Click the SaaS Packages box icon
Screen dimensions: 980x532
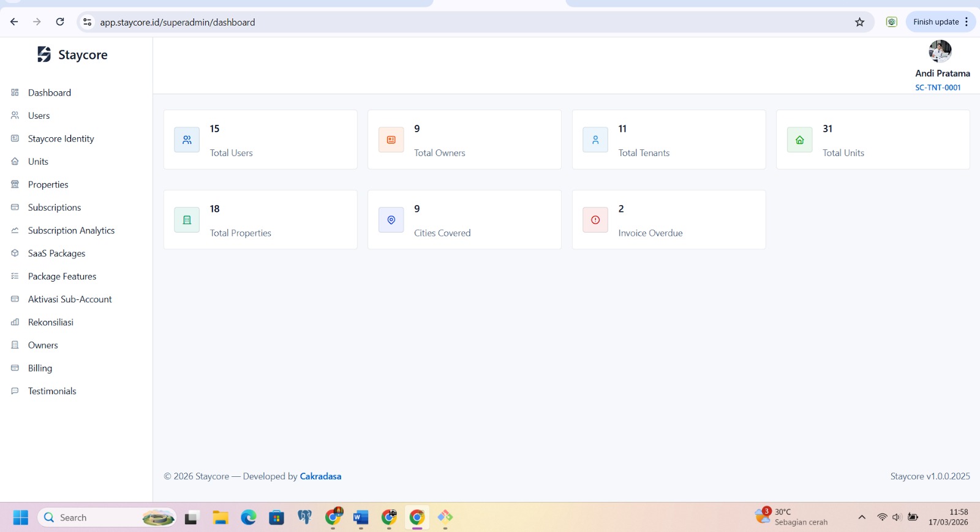click(15, 253)
